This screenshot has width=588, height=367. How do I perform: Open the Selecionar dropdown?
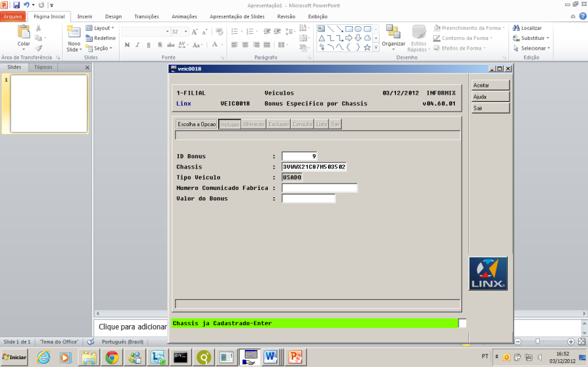pyautogui.click(x=531, y=48)
